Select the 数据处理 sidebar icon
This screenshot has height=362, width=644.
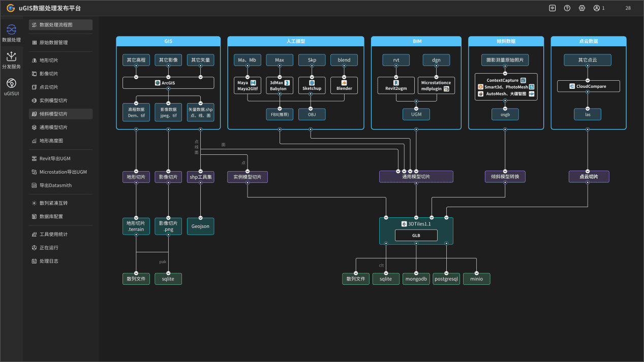click(x=11, y=33)
